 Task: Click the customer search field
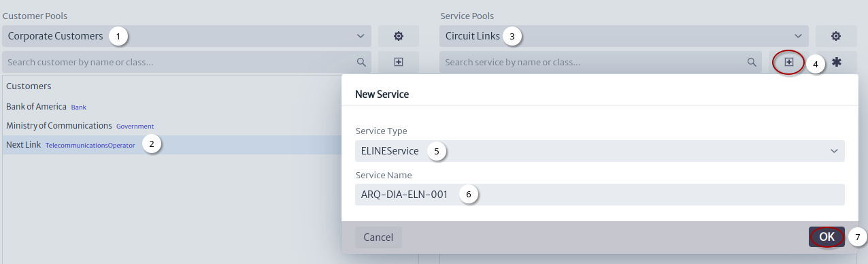point(187,62)
